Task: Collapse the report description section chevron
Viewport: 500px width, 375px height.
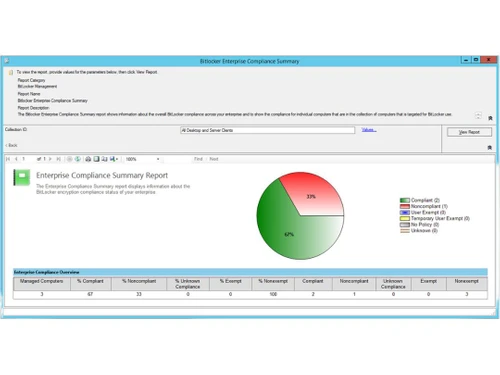Action: click(x=490, y=118)
